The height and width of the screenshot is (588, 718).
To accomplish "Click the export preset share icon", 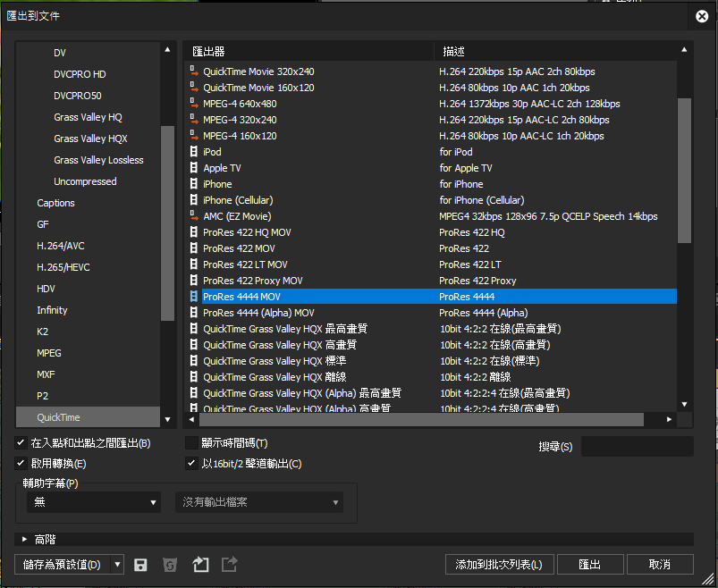I will [x=230, y=564].
